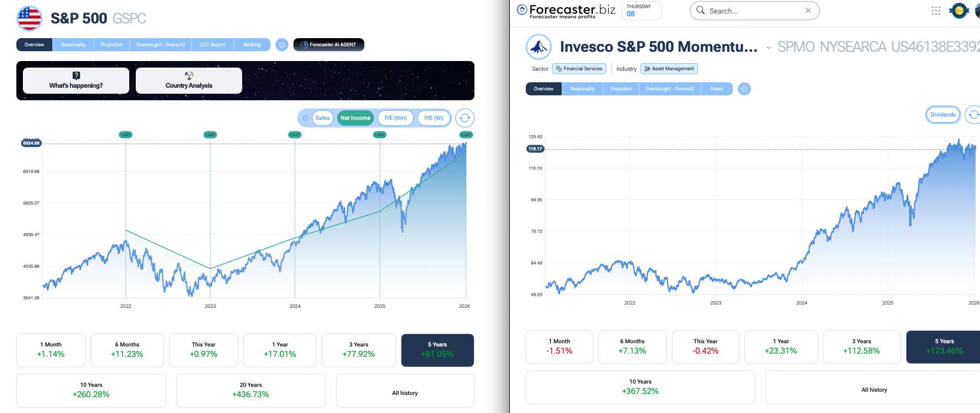Click into the Search input field
The width and height of the screenshot is (980, 413).
(753, 11)
